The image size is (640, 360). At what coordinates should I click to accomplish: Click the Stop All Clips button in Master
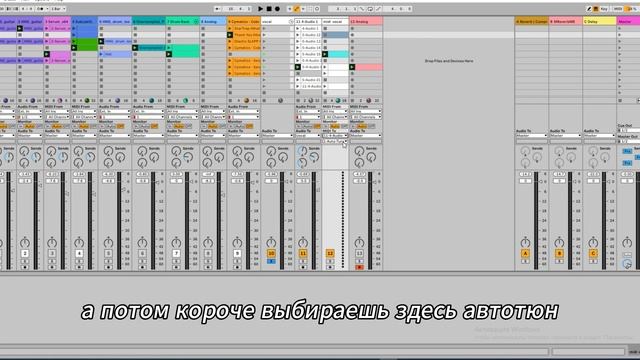coord(620,100)
